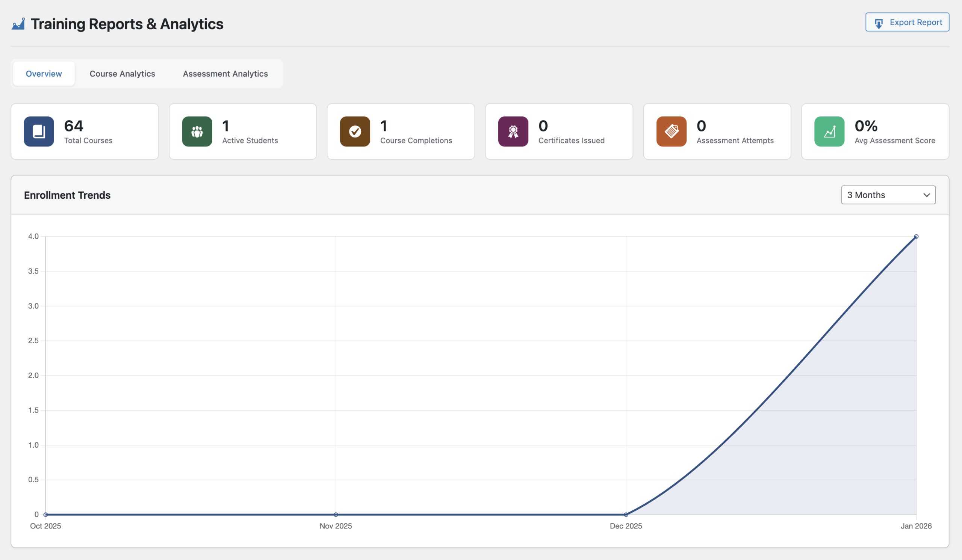Click the Active Students stat card

tap(242, 131)
